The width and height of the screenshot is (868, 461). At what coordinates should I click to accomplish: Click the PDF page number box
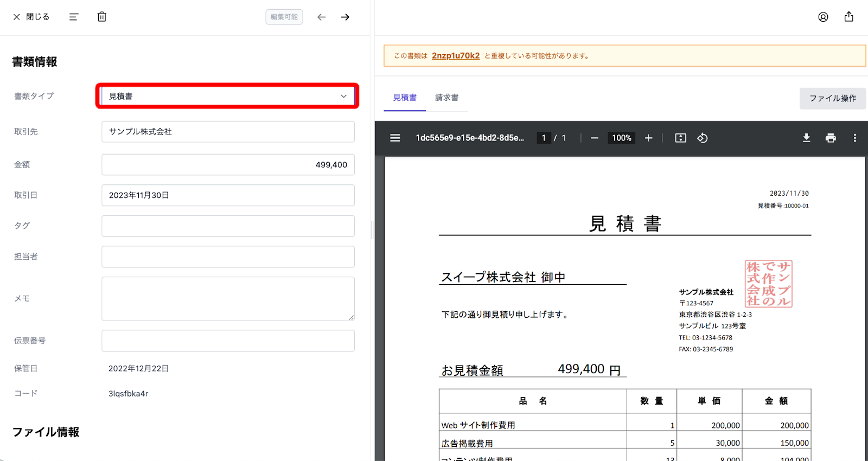pyautogui.click(x=544, y=138)
